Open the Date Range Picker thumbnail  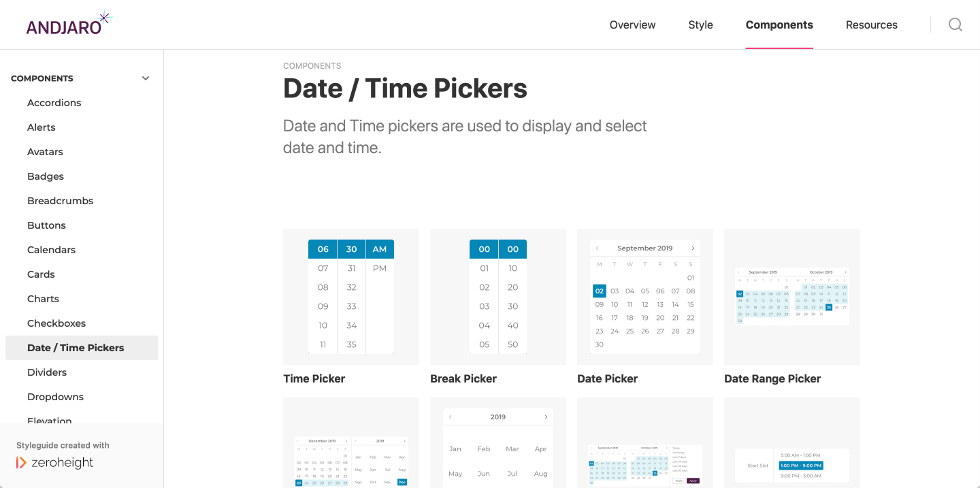point(792,297)
